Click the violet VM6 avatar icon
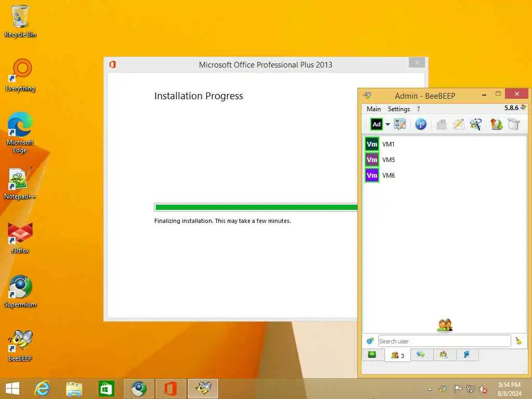 tap(372, 176)
